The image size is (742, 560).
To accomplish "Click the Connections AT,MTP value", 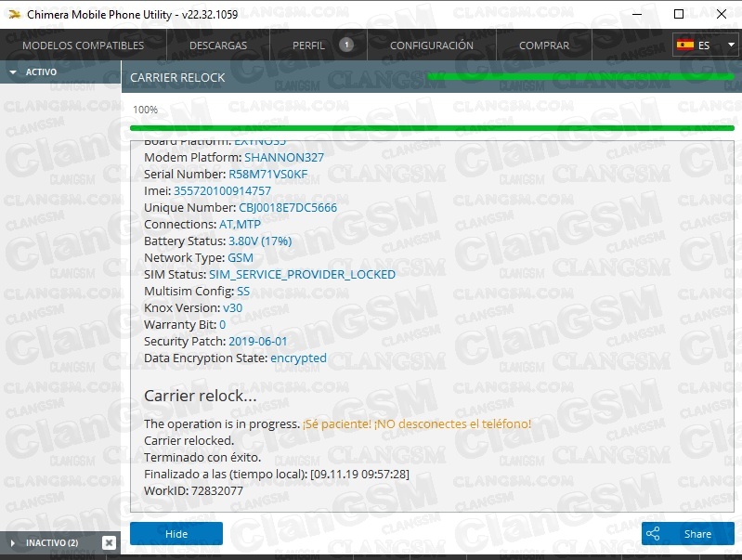I will coord(240,225).
